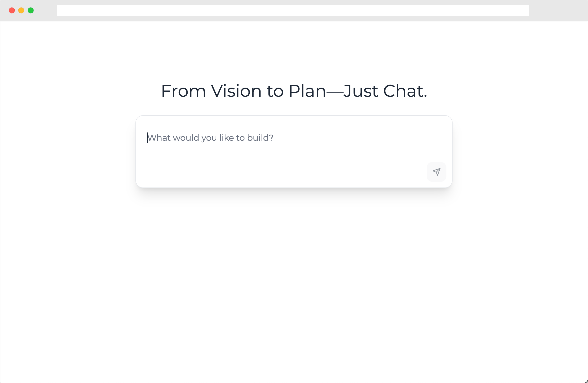
Task: Focus the "What would you like to build?" box
Action: (x=294, y=151)
